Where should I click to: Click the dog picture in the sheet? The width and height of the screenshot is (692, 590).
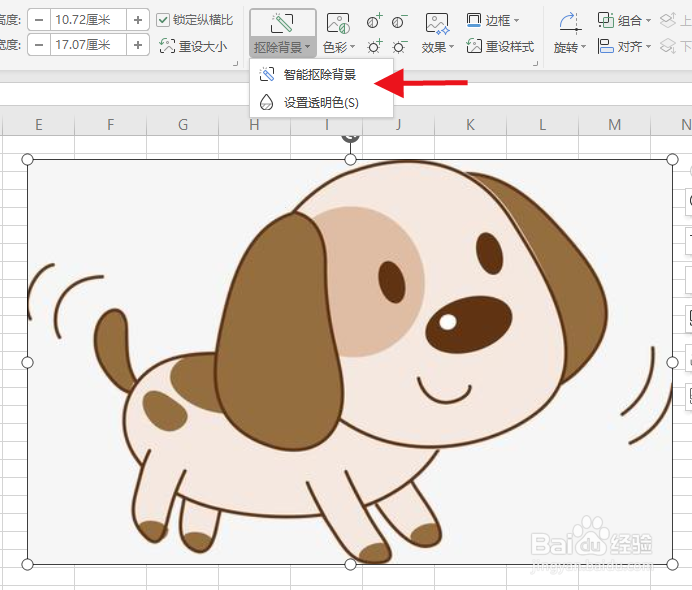click(x=350, y=362)
